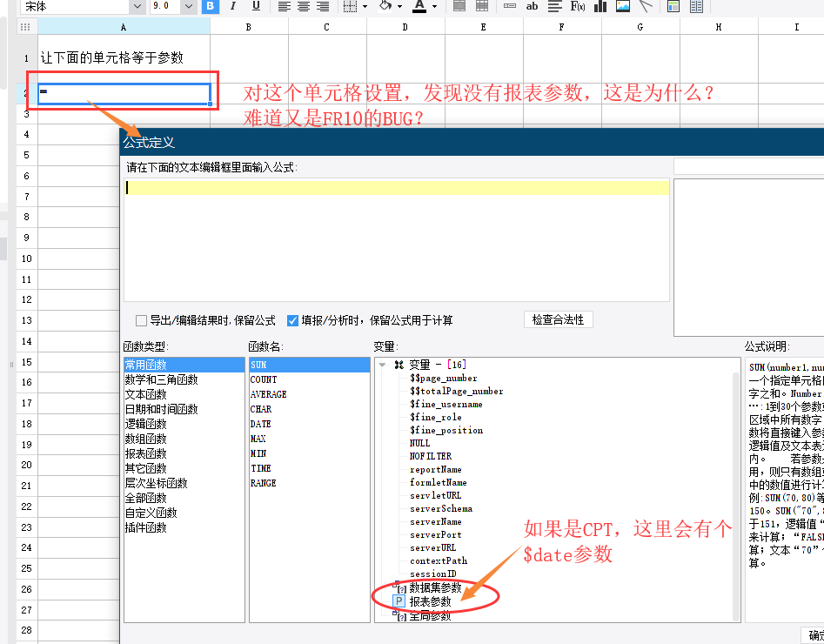Screen dimensions: 824x644
Task: Select the reportName variable
Action: (x=436, y=469)
